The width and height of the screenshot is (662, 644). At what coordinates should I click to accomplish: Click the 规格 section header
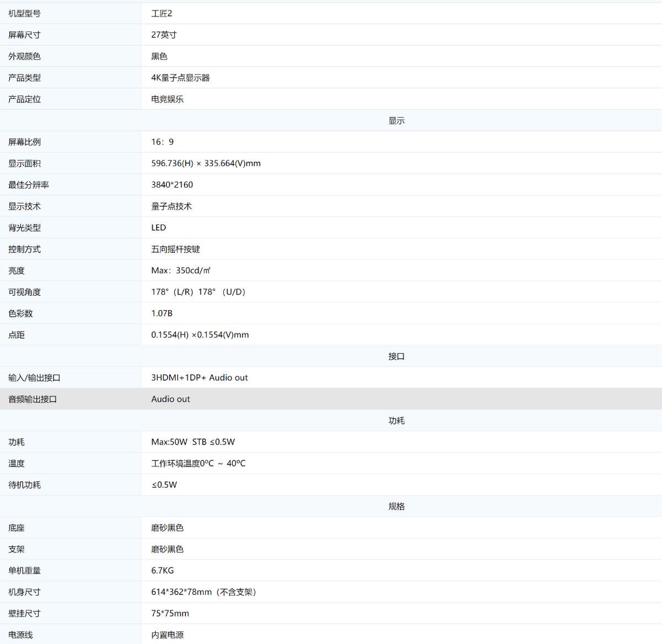coord(396,506)
